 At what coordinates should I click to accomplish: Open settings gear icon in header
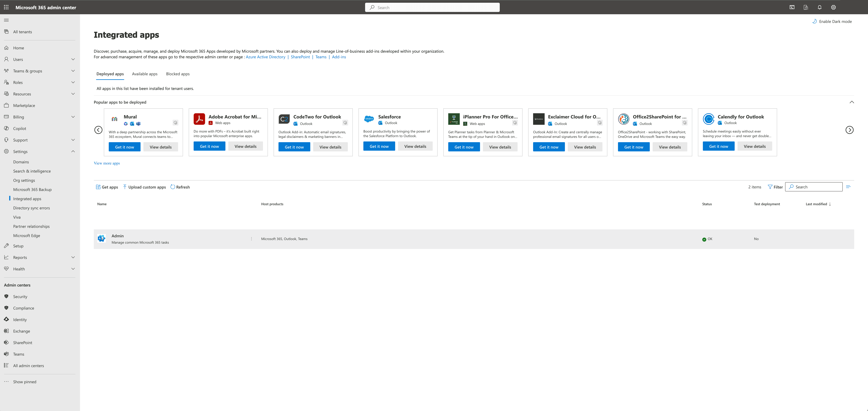click(x=833, y=7)
